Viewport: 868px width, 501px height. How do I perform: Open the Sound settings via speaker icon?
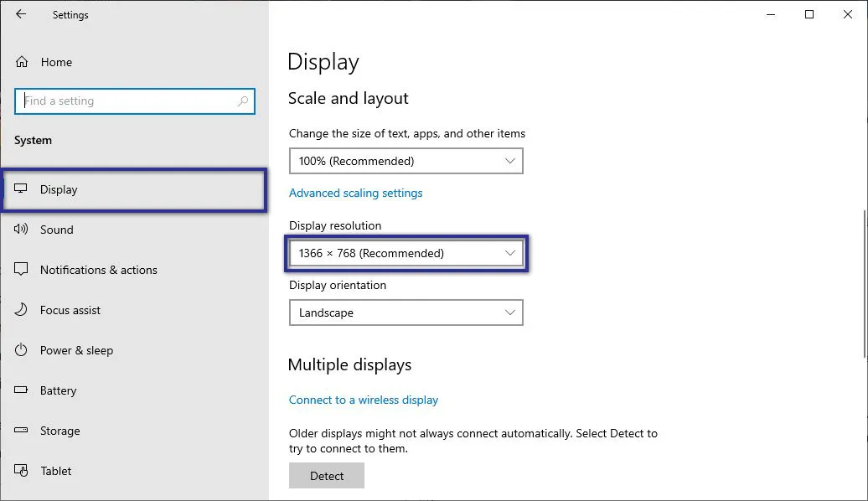pyautogui.click(x=19, y=230)
